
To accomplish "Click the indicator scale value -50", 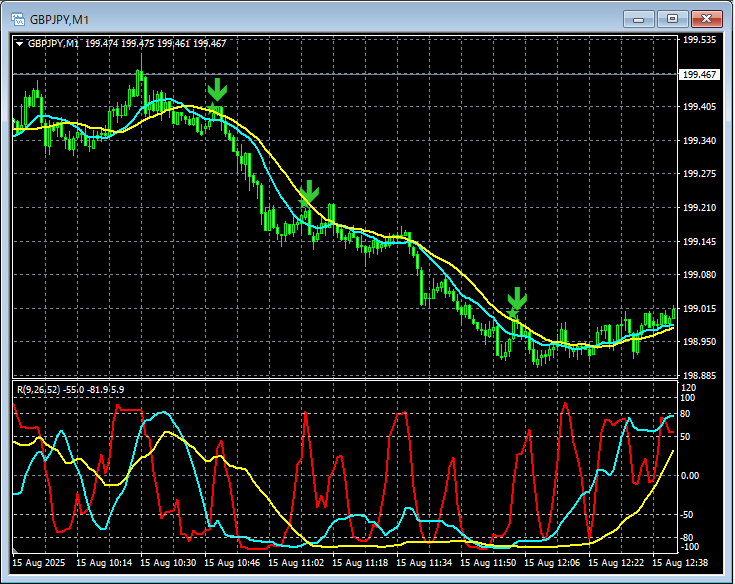I will pyautogui.click(x=687, y=515).
